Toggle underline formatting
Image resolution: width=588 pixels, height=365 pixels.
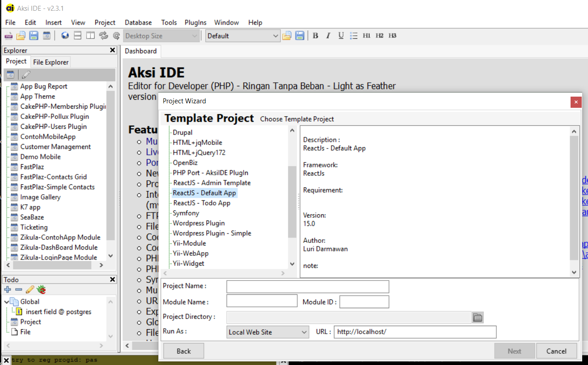pos(341,36)
